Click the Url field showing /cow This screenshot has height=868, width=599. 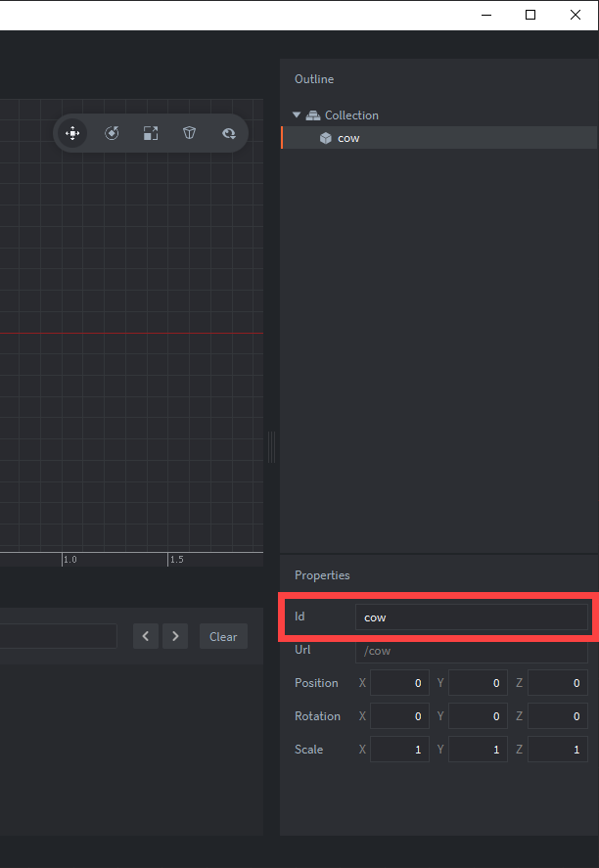tap(472, 651)
